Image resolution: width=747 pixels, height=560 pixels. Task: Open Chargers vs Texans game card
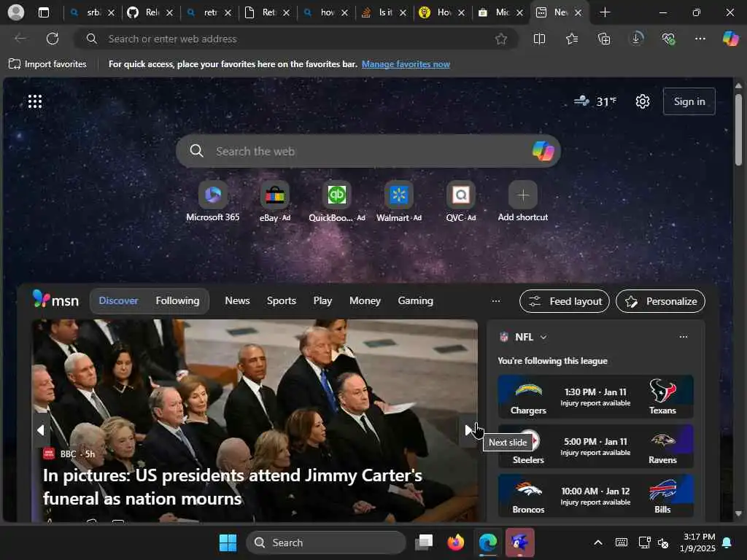(595, 397)
